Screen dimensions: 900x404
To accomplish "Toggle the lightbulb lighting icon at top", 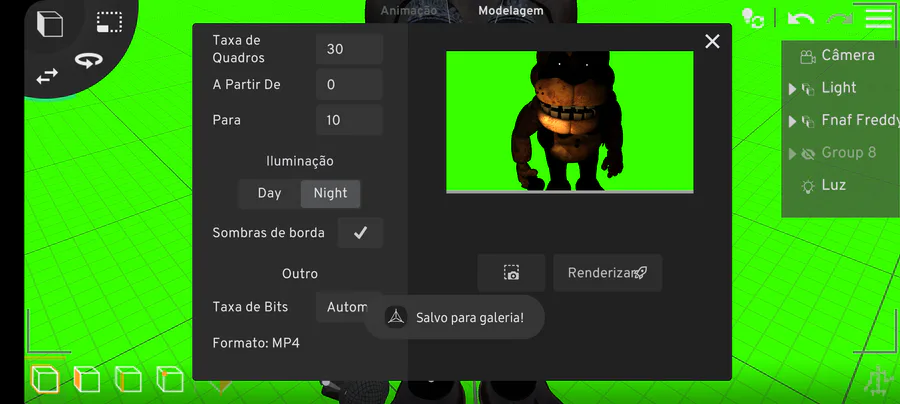I will point(752,18).
